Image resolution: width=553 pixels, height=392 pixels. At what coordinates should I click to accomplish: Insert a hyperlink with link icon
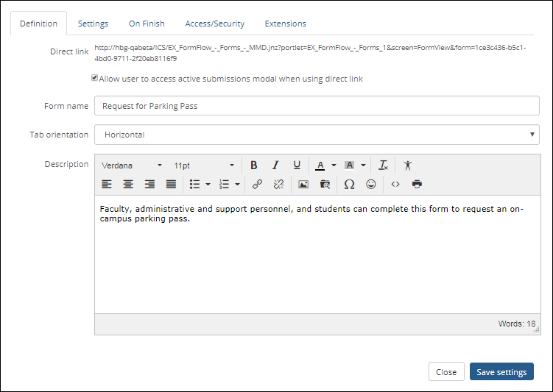point(257,184)
